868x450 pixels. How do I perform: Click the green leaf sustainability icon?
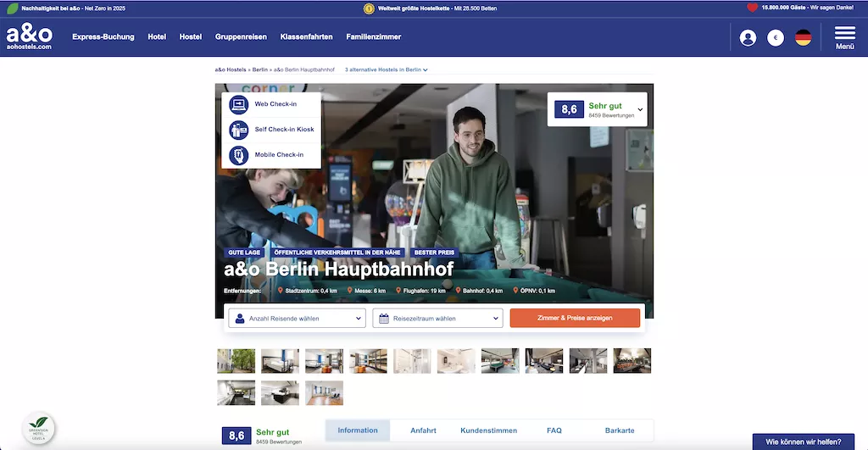pos(12,8)
